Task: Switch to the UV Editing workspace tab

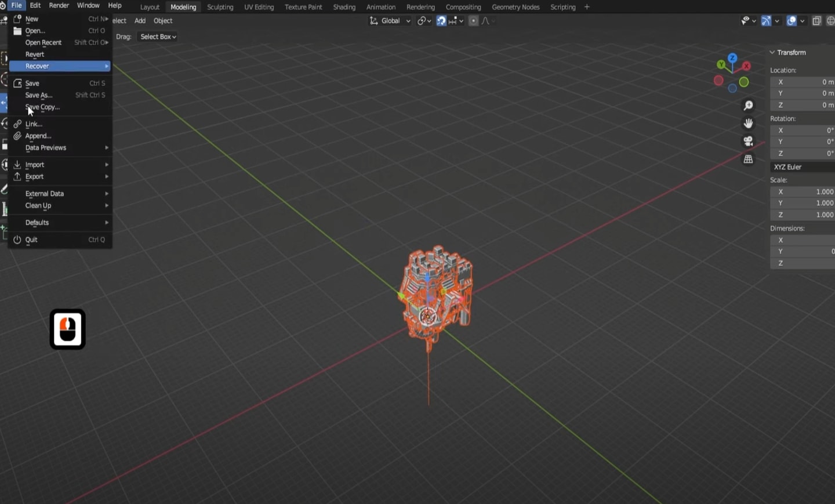Action: [259, 7]
